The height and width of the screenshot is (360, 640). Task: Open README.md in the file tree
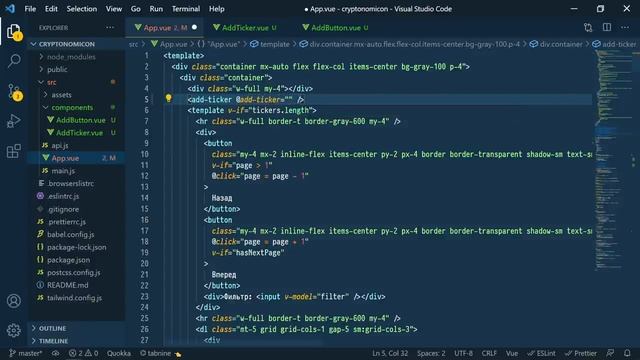pyautogui.click(x=67, y=285)
